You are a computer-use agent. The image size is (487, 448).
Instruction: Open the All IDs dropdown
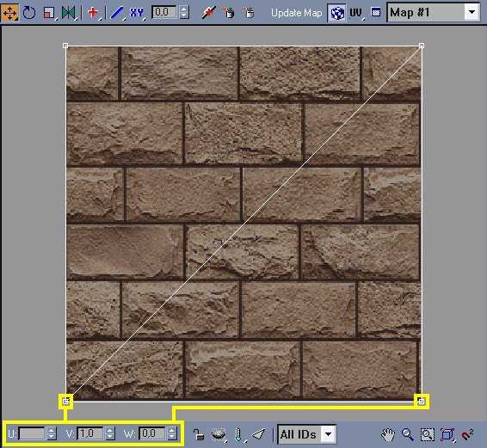[307, 434]
